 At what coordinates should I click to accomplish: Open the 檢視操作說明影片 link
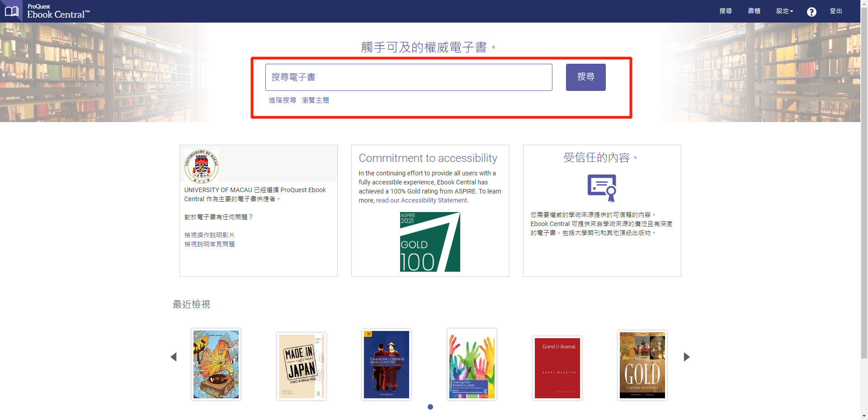point(209,235)
